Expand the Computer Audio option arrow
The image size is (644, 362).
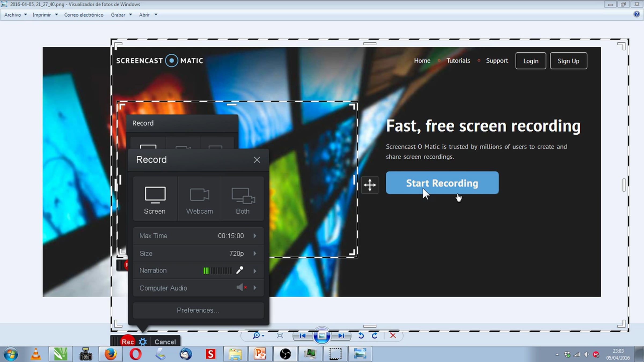pos(255,288)
